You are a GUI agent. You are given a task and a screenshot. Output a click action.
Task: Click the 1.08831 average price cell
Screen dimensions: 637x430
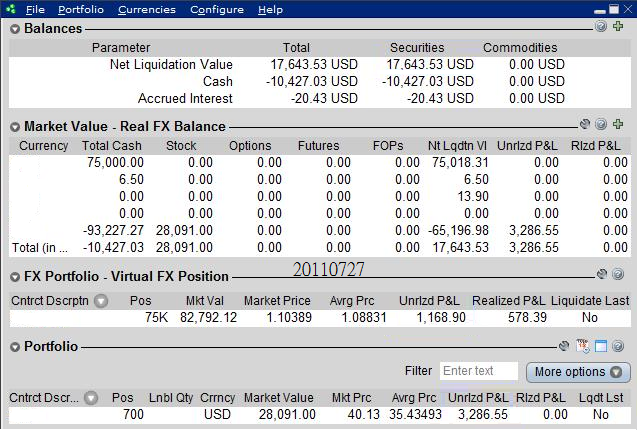364,317
